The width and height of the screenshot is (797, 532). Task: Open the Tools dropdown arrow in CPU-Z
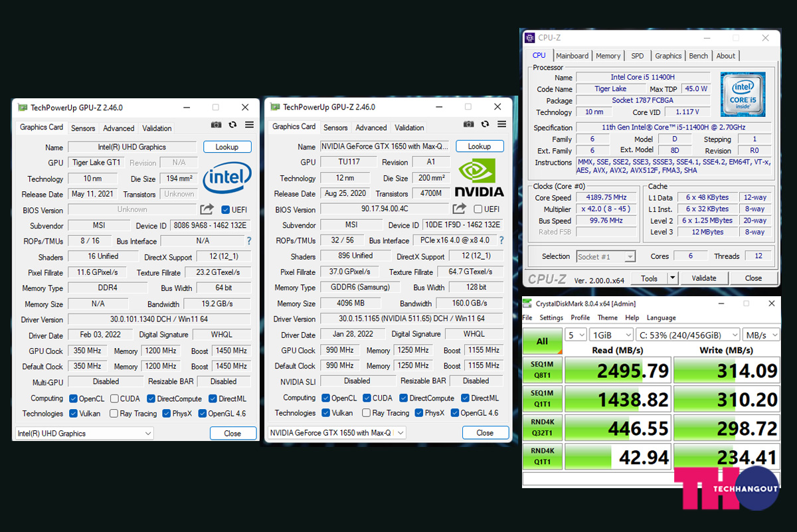click(673, 278)
